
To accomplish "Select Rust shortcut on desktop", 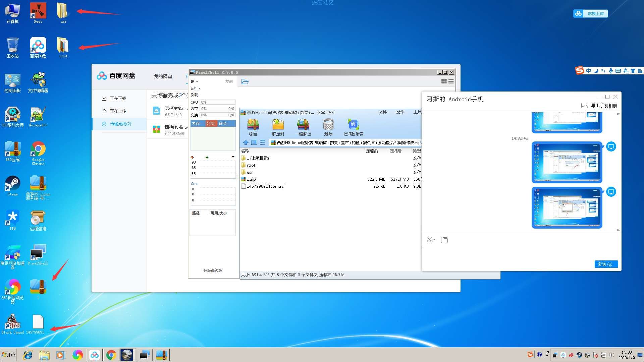I will (38, 13).
